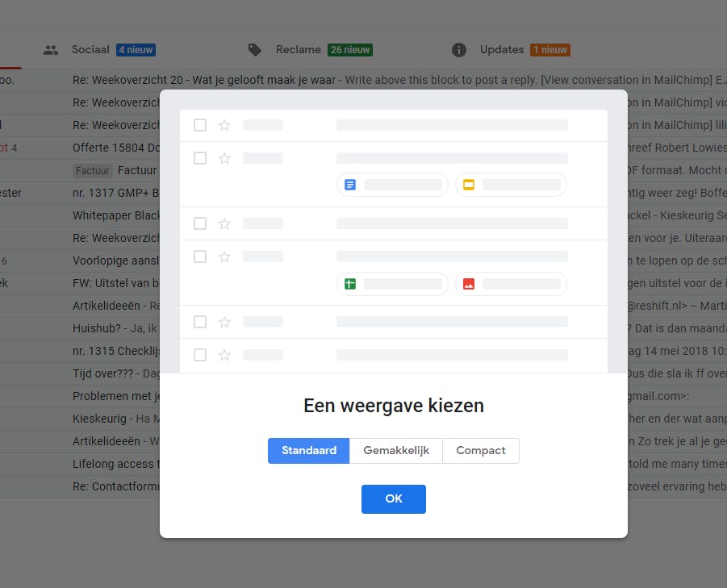Click the green Sheets attachment icon in preview
This screenshot has height=588, width=727.
(x=349, y=284)
